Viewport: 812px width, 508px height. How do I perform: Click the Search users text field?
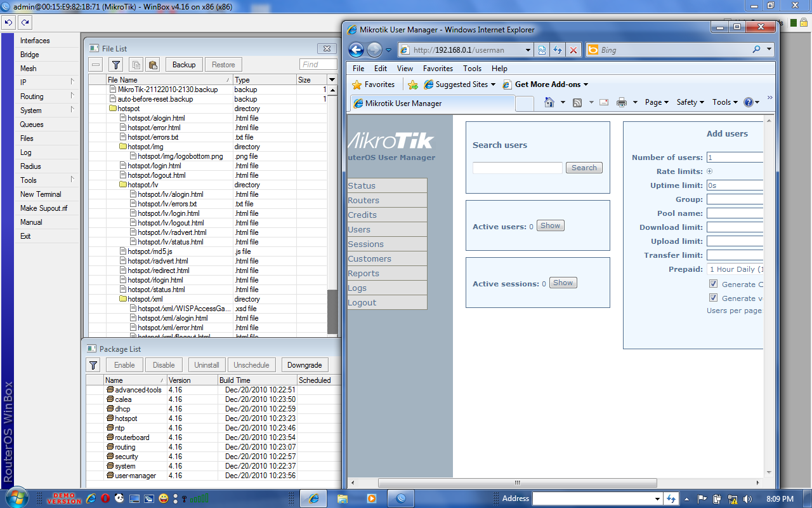pos(518,168)
